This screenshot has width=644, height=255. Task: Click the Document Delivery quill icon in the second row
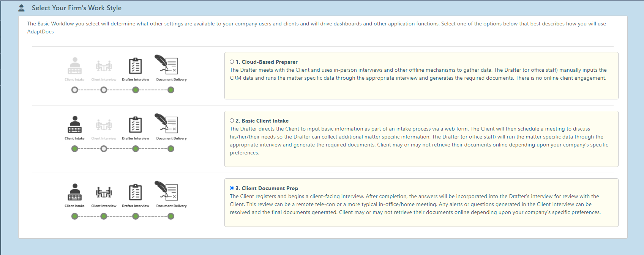click(167, 123)
